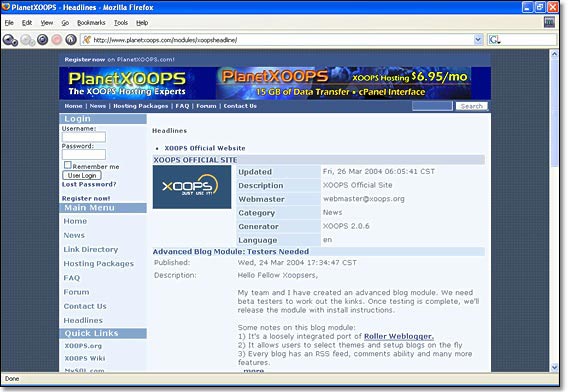Open the Bookmarks menu

(x=91, y=23)
